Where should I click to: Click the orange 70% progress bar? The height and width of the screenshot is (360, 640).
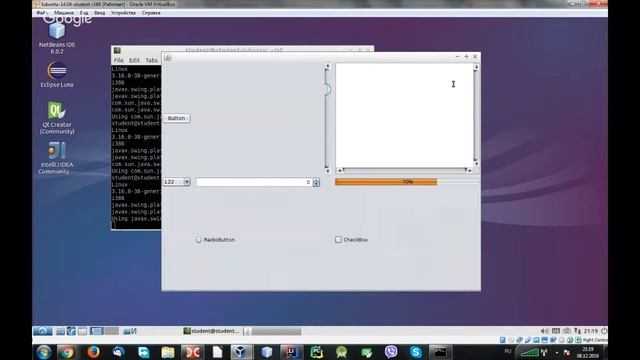[x=386, y=182]
